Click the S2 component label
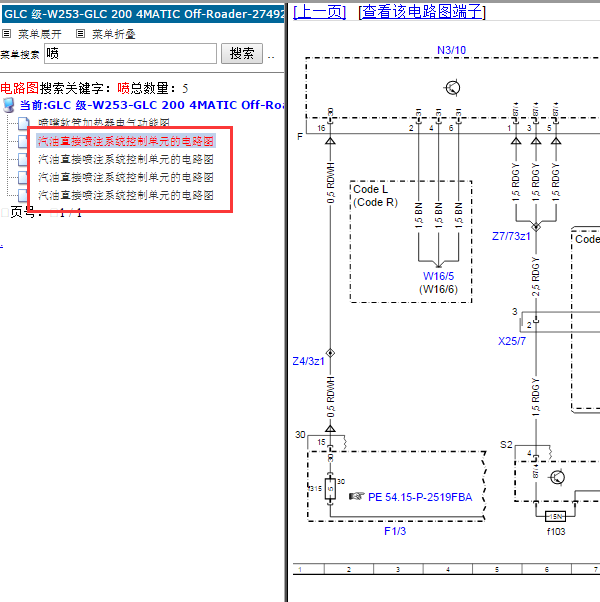Screen dimensions: 600x602 click(x=506, y=445)
